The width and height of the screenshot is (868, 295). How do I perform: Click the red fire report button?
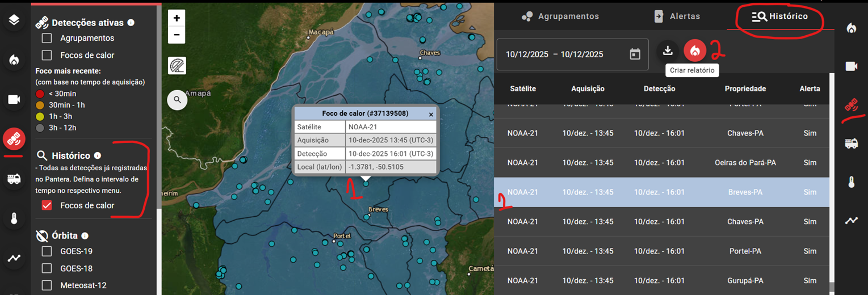(x=694, y=51)
